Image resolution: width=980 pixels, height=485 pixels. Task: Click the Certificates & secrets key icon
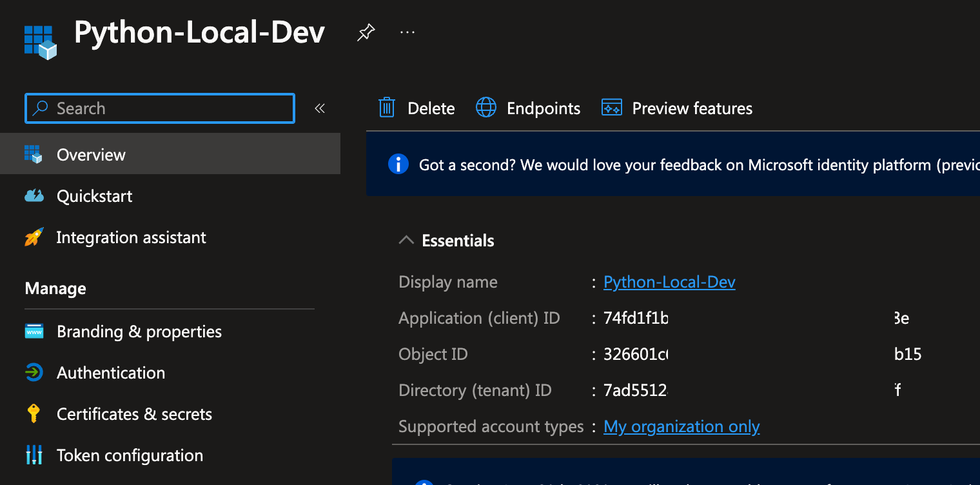pyautogui.click(x=34, y=413)
